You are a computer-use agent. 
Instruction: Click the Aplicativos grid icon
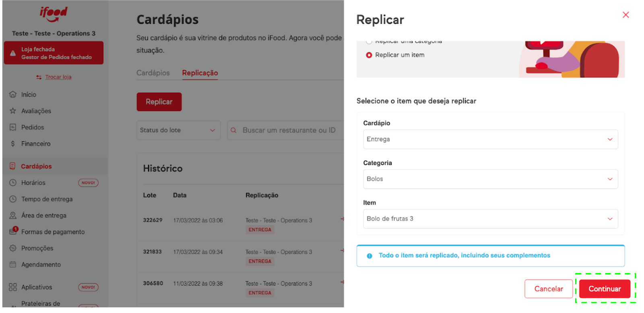click(x=13, y=287)
